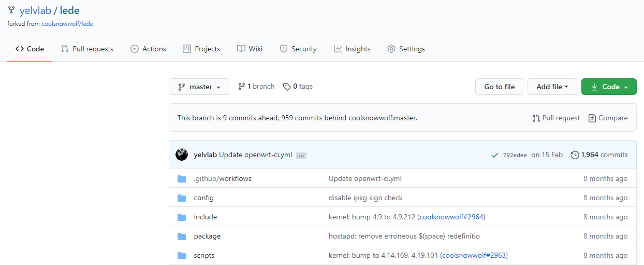Open the lede repository name link
Viewport: 644px width, 265px height.
point(70,10)
